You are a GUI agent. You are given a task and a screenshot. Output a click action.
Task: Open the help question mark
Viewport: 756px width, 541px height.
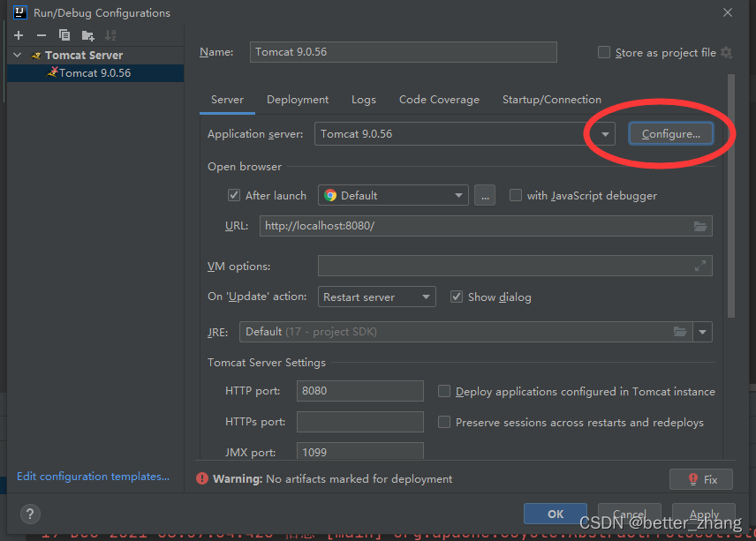click(x=30, y=514)
